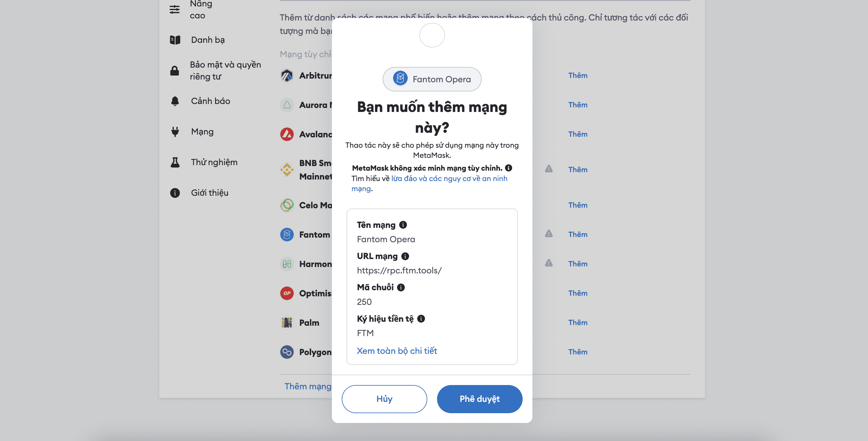Click the warning triangle on the Fantom row
This screenshot has width=868, height=441.
pos(549,234)
